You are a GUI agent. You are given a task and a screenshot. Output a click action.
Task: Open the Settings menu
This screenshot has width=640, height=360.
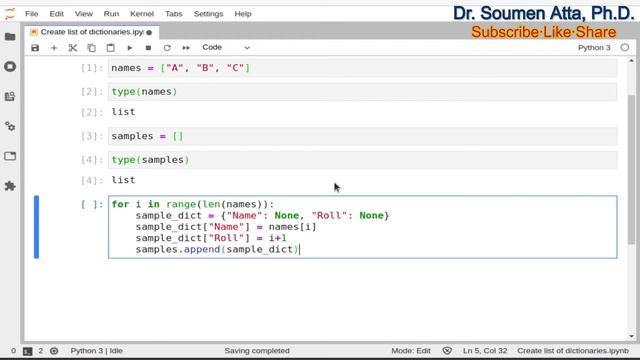[208, 14]
